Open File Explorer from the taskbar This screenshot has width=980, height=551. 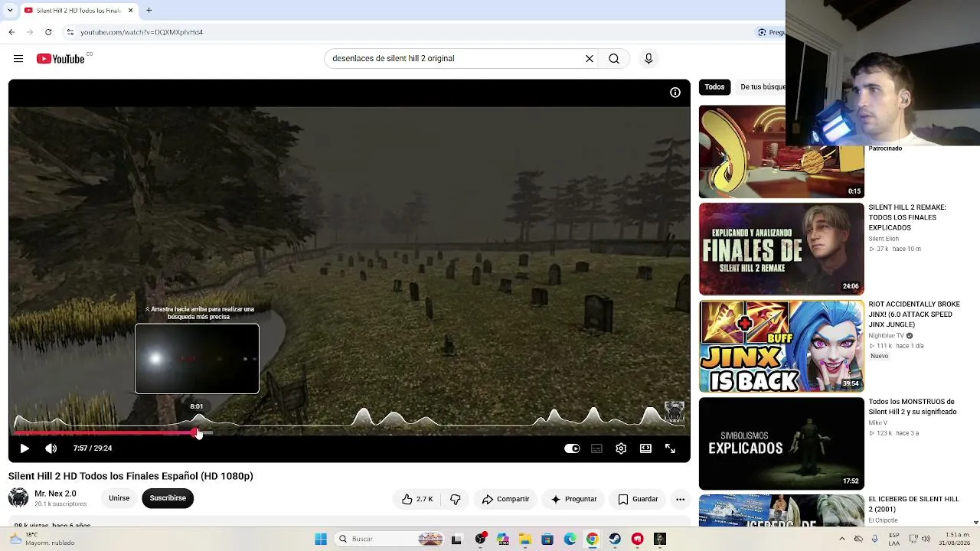coord(525,539)
